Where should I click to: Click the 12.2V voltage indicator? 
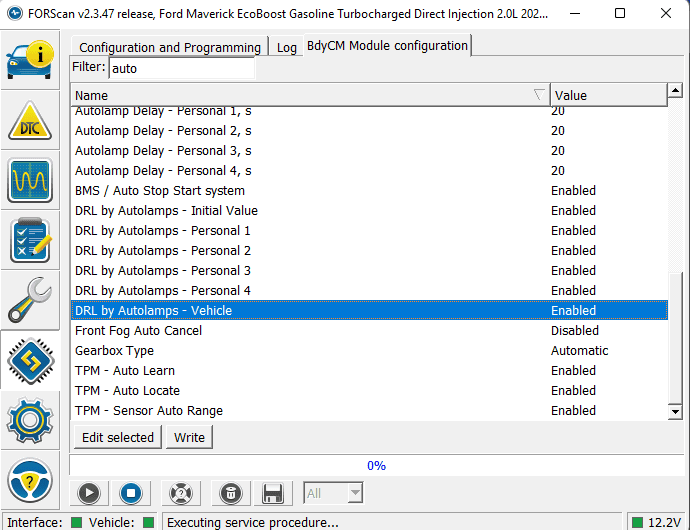click(657, 523)
